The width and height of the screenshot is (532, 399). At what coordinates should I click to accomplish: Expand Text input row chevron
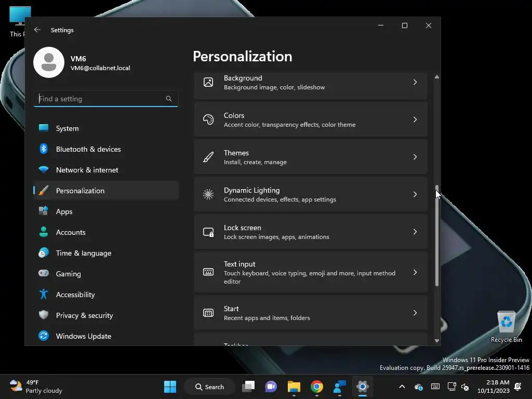[415, 272]
